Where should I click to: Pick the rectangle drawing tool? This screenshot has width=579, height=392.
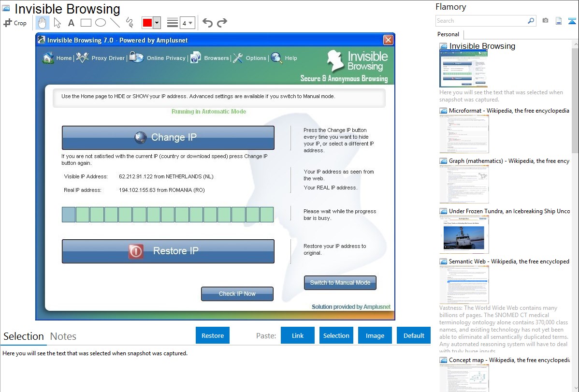point(86,23)
